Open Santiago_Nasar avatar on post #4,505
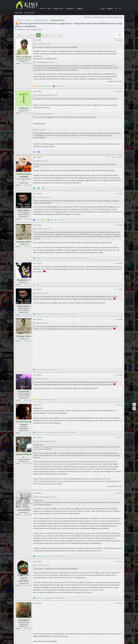This screenshot has width=138, height=644. (x=24, y=232)
